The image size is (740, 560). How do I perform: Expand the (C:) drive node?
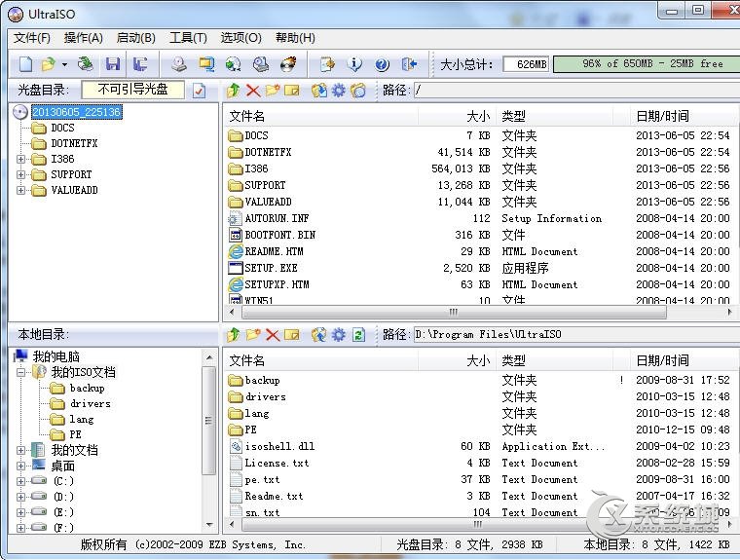[20, 482]
